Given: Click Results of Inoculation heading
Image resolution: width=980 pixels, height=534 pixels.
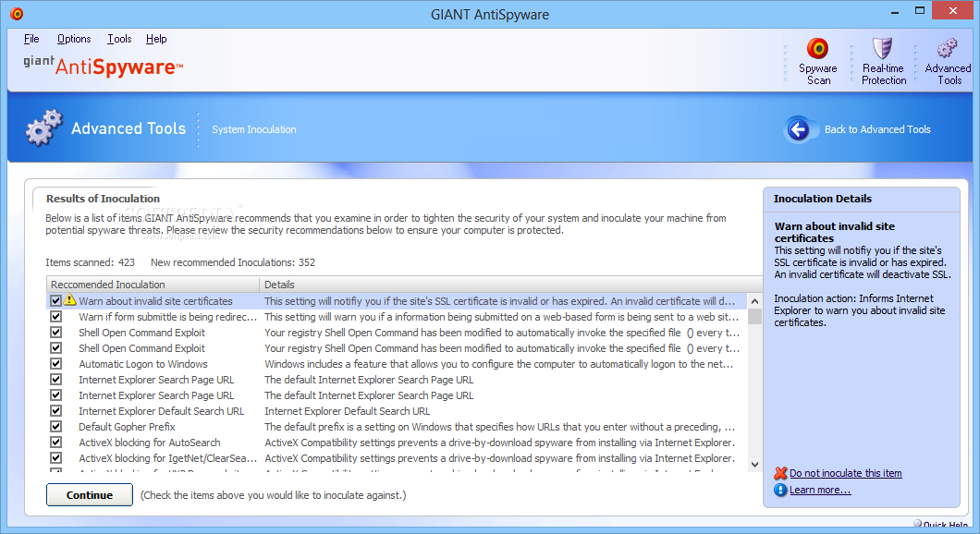Looking at the screenshot, I should 104,199.
